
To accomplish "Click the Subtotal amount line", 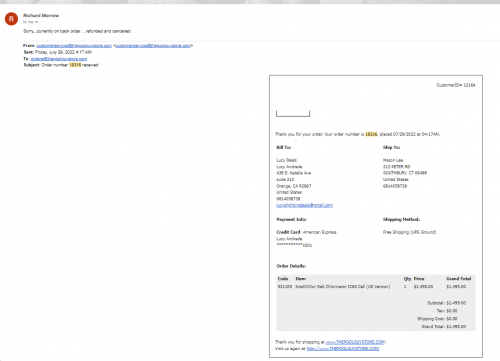I will click(447, 303).
